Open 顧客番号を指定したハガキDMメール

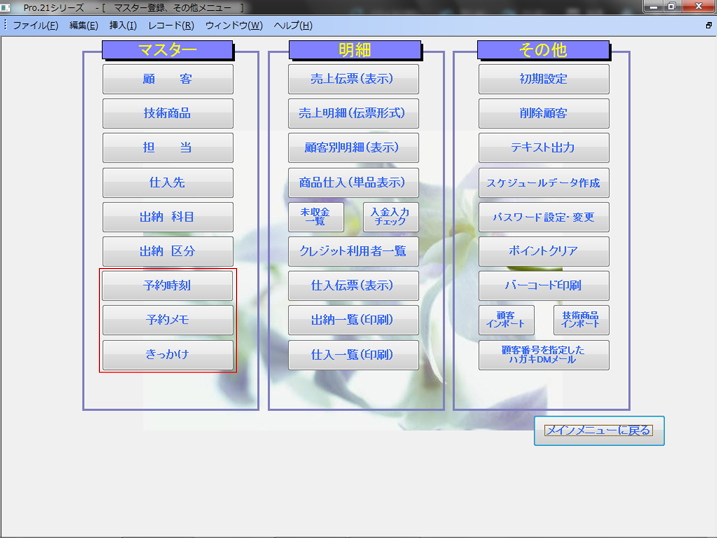544,354
